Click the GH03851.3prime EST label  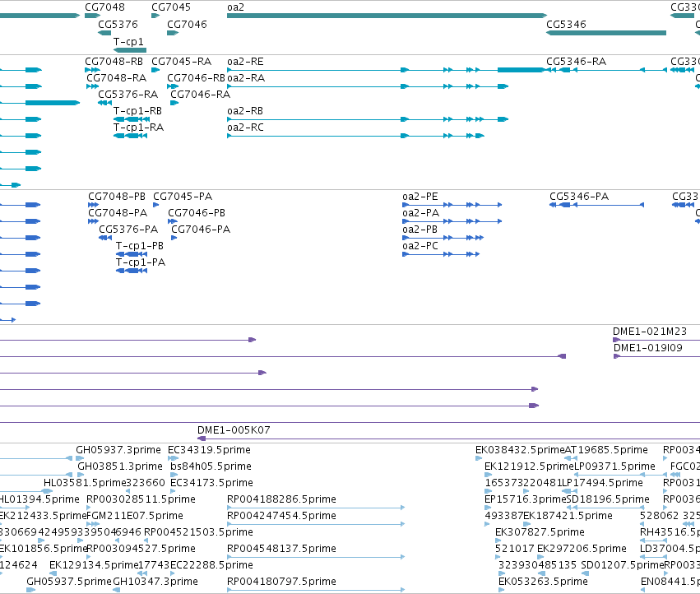coord(120,466)
